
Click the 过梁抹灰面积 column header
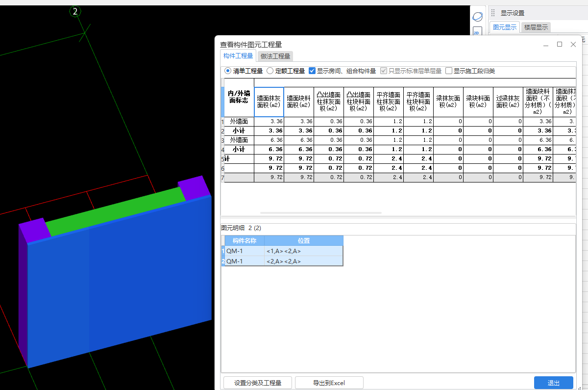pyautogui.click(x=508, y=102)
